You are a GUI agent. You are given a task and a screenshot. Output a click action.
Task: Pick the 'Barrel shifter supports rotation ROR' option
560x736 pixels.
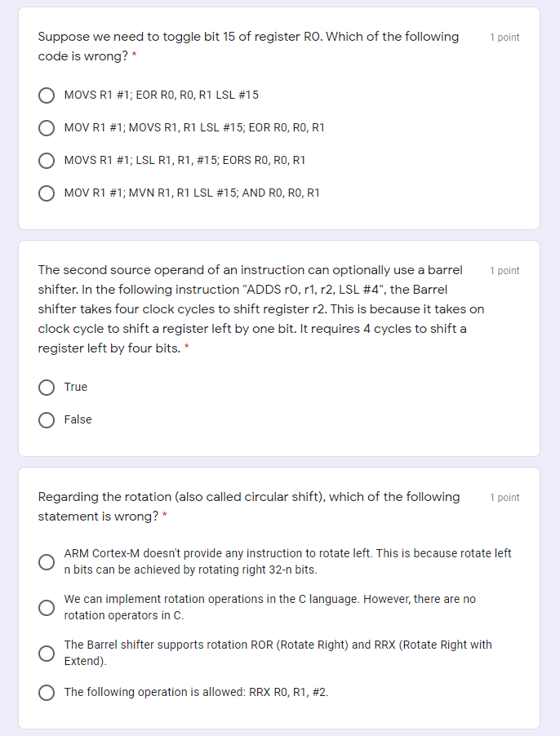47,654
